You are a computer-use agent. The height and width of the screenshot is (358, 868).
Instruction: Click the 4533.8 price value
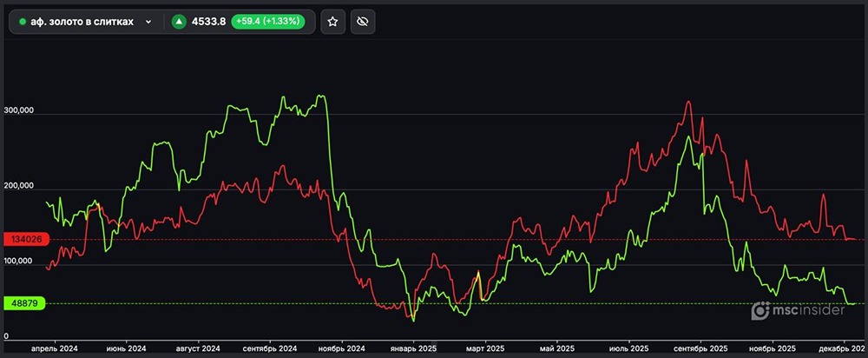[209, 22]
